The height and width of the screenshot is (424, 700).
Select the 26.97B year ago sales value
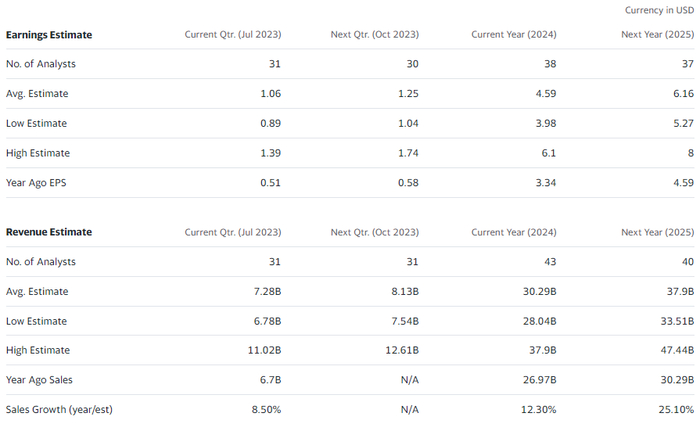click(x=539, y=380)
